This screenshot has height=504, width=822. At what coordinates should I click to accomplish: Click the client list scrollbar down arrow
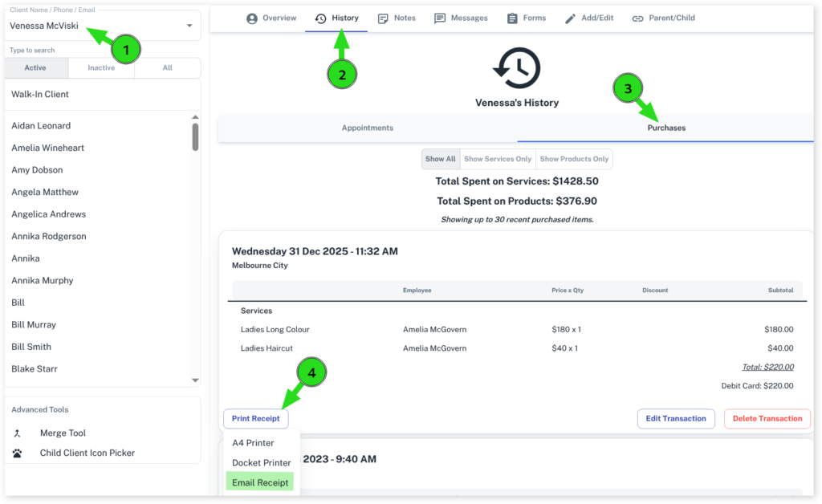click(x=195, y=380)
